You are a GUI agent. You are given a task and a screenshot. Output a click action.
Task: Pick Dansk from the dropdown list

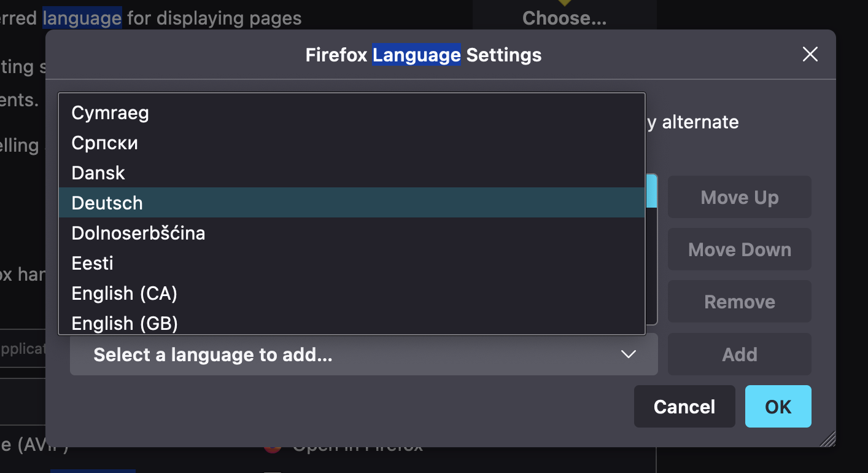(98, 173)
